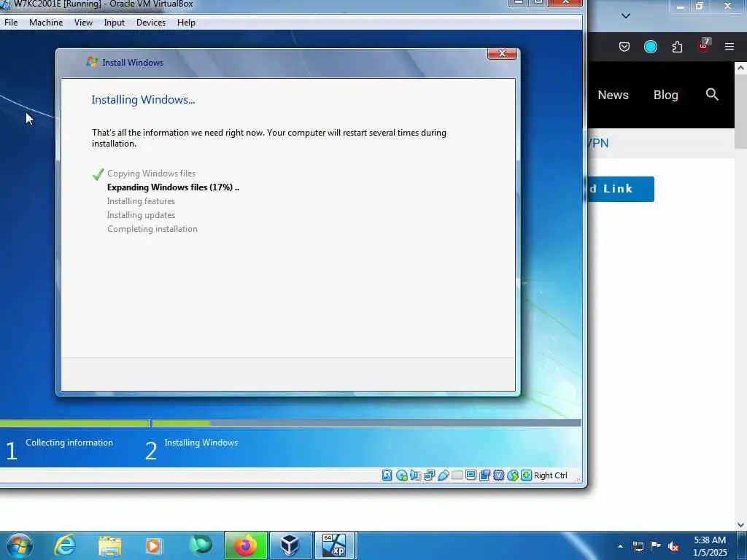Click the keyboard capture green arrow indicator
747x560 pixels.
pyautogui.click(x=527, y=475)
